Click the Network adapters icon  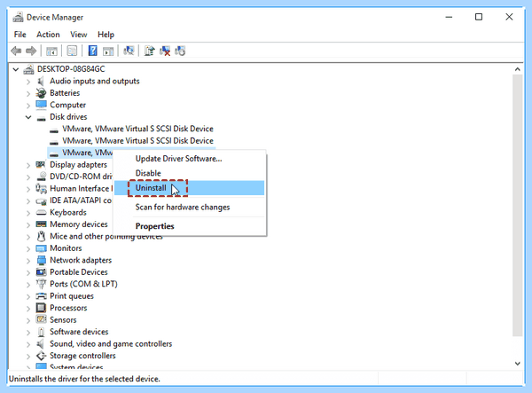coord(42,260)
